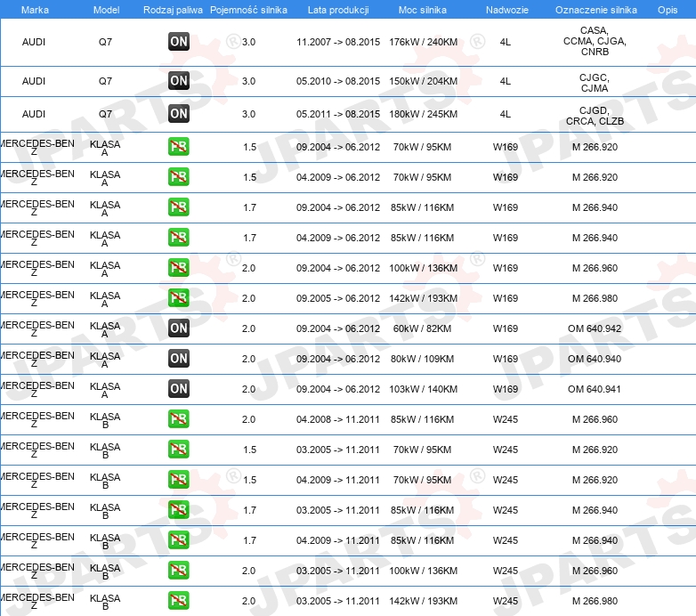Click MERCEDES-BENZ in the OM 640.940 row

[36, 360]
